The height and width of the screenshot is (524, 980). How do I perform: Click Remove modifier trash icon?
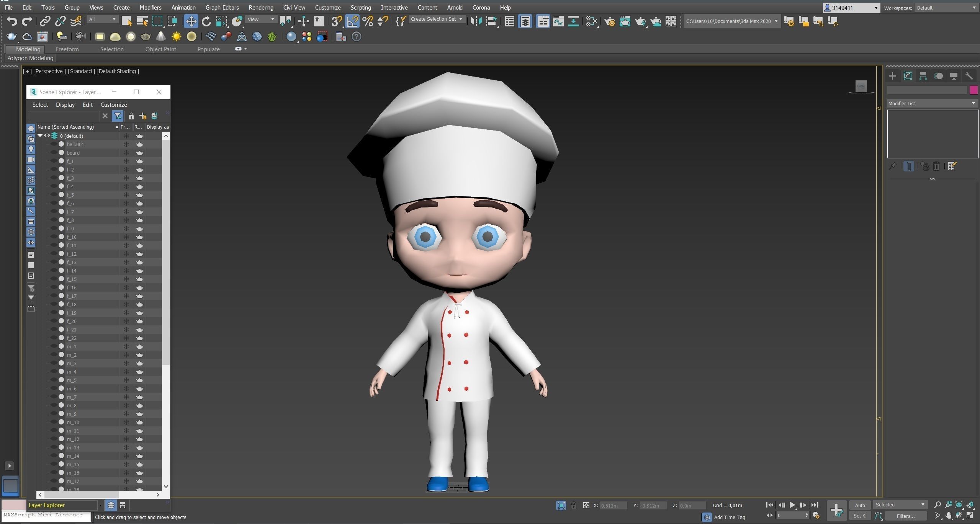point(936,166)
